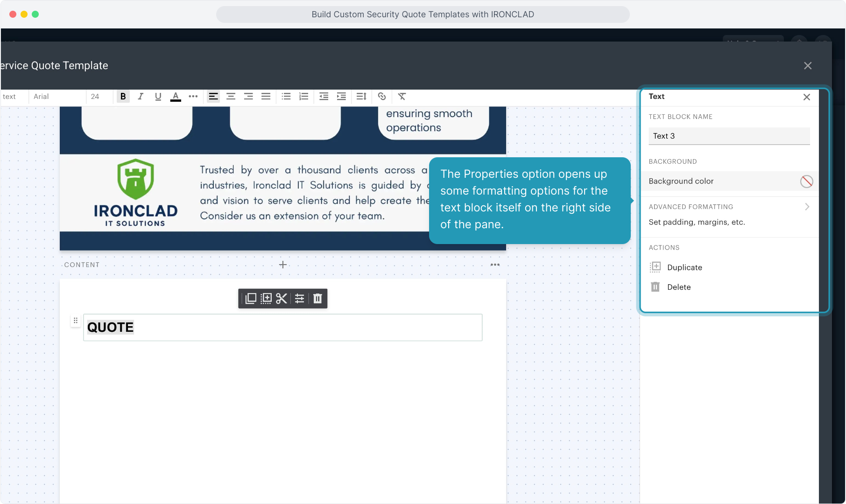Screen dimensions: 846x504
Task: Open the text color picker
Action: [x=176, y=97]
